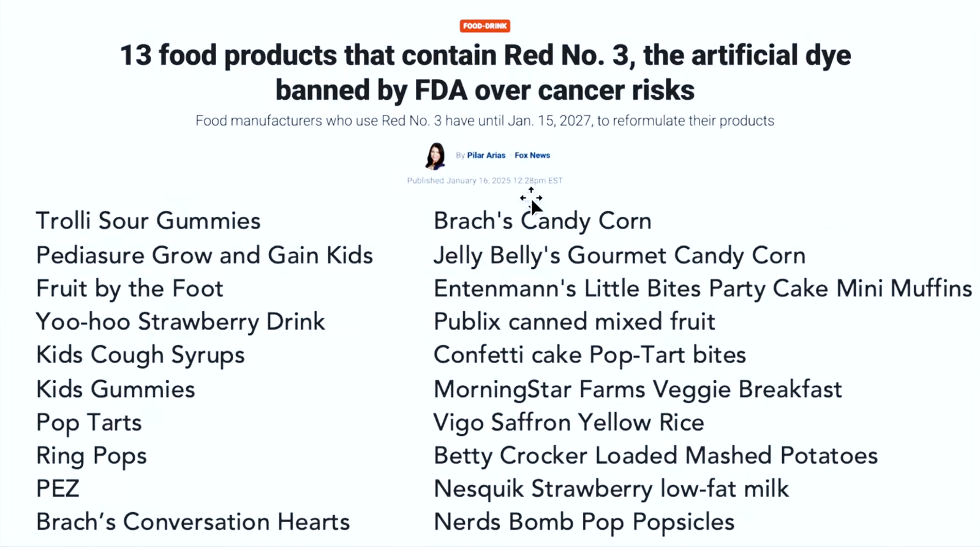
Task: Click the Fox News source link
Action: tap(532, 156)
